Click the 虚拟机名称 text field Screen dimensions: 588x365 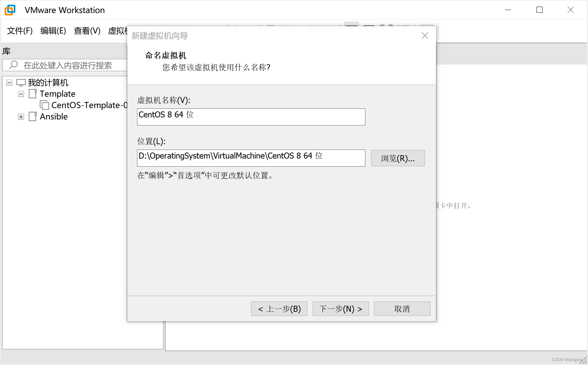[x=251, y=117]
